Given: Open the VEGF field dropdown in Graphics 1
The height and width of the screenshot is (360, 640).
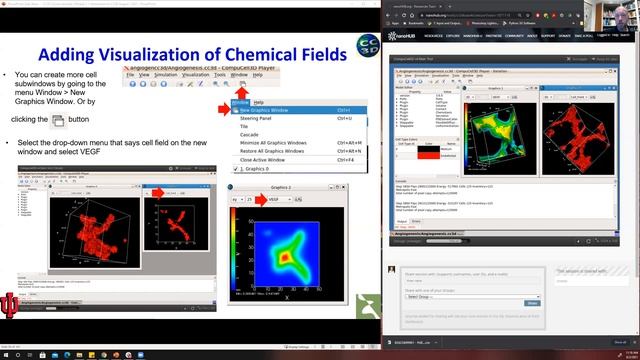Looking at the screenshot, I should [500, 97].
